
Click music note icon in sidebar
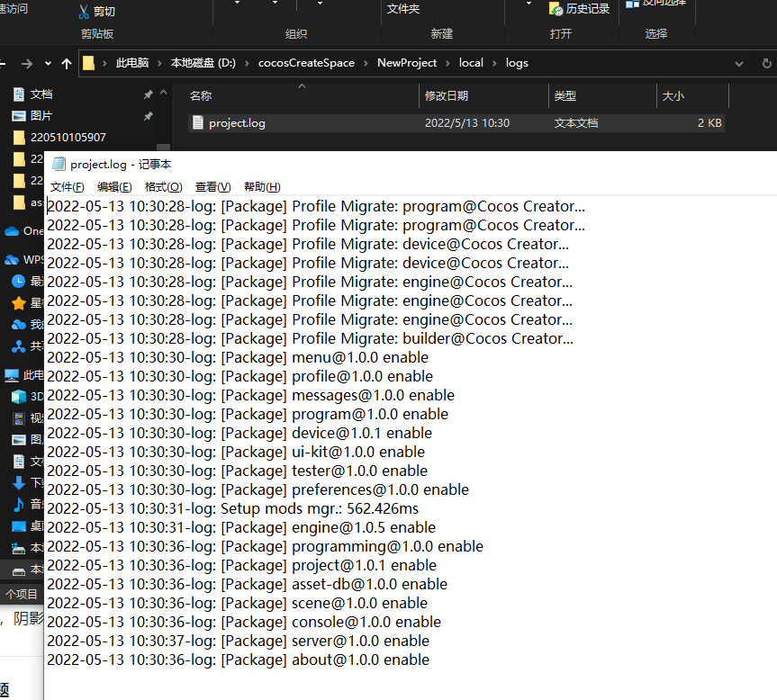[x=18, y=505]
